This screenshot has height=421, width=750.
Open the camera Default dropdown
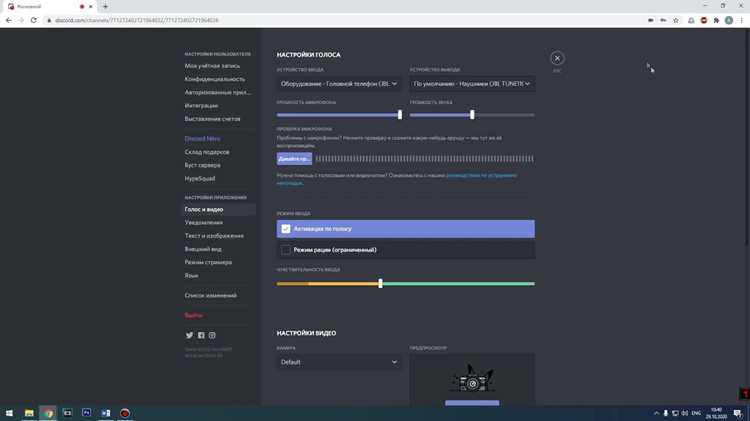[x=339, y=362]
